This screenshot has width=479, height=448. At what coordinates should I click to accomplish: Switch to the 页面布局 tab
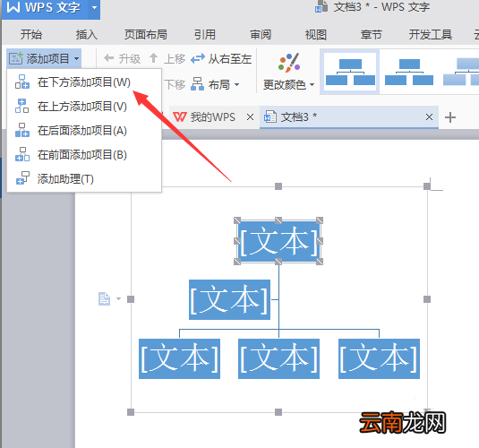[146, 34]
